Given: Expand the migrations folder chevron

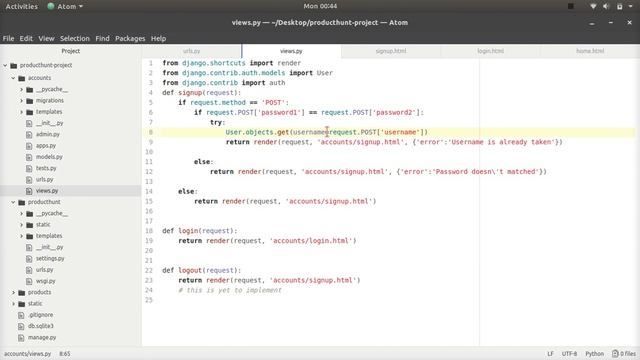Looking at the screenshot, I should pos(22,100).
